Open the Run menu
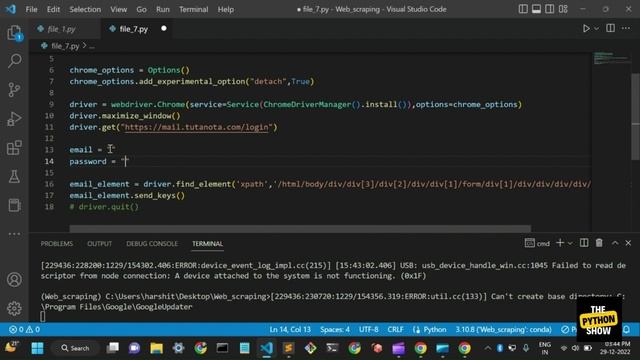The height and width of the screenshot is (360, 640). pyautogui.click(x=162, y=9)
